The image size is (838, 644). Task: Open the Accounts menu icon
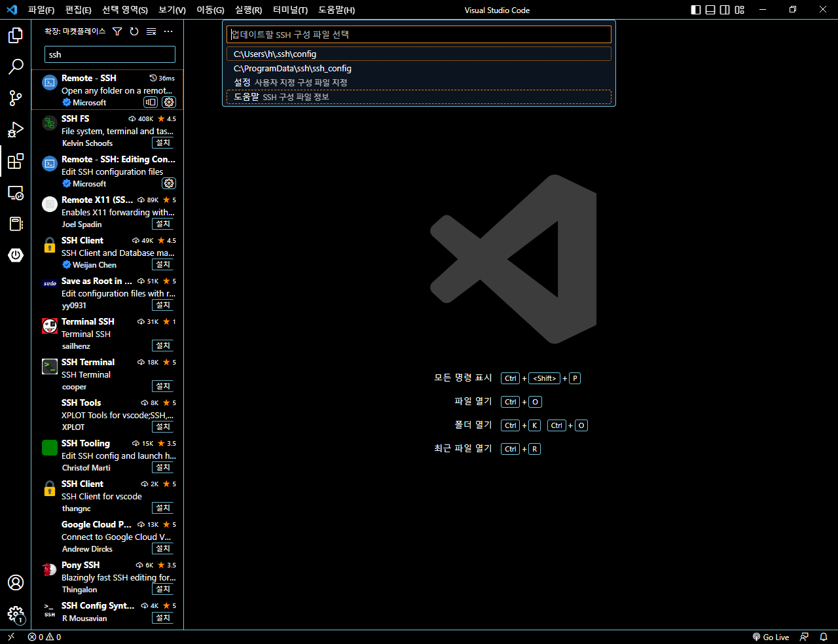pyautogui.click(x=16, y=582)
